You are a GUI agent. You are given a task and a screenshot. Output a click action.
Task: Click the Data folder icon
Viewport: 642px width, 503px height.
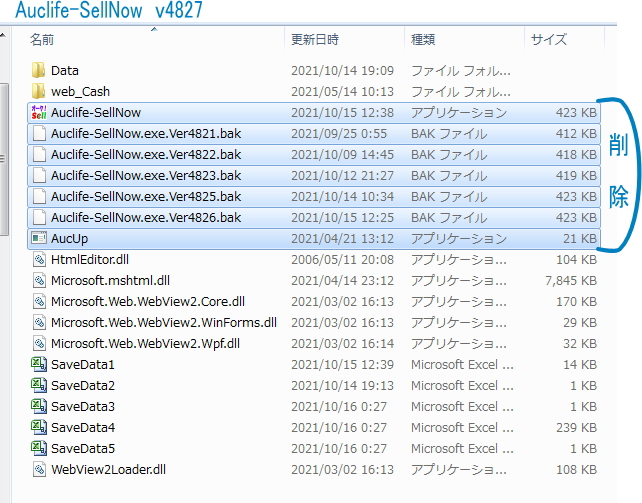coord(38,70)
